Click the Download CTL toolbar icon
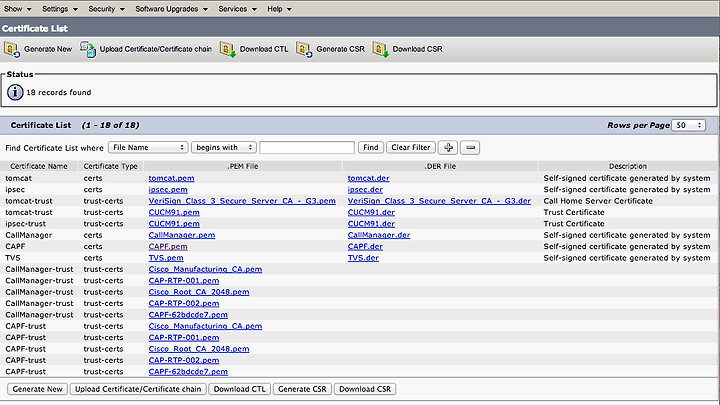720x405 pixels. [228, 49]
